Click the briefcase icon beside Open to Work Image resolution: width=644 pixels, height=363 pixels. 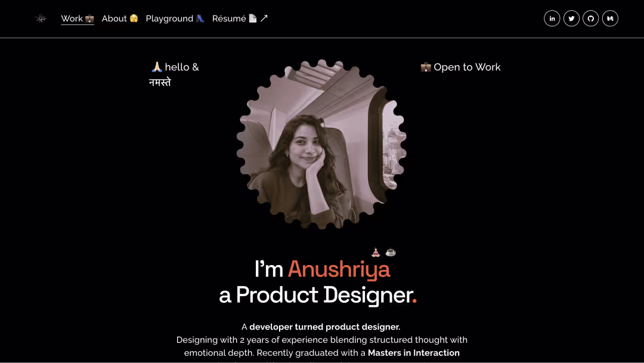(426, 67)
